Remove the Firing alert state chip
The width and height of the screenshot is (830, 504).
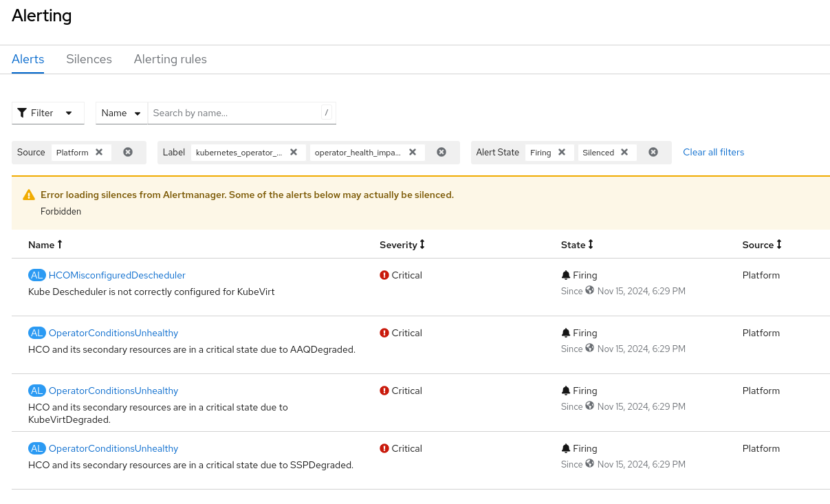[x=562, y=152]
